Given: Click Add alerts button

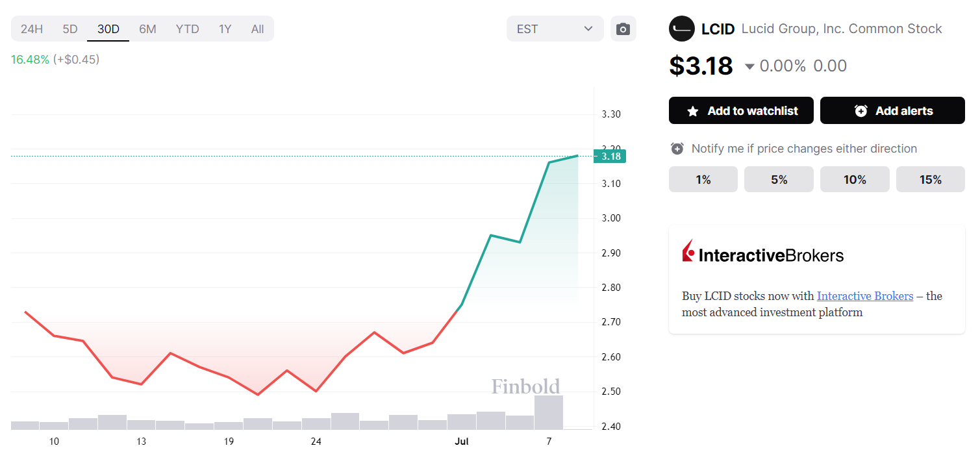Looking at the screenshot, I should coord(892,110).
